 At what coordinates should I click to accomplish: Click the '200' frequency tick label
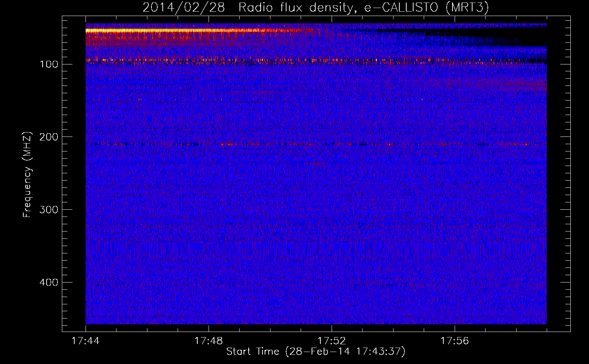pyautogui.click(x=49, y=137)
